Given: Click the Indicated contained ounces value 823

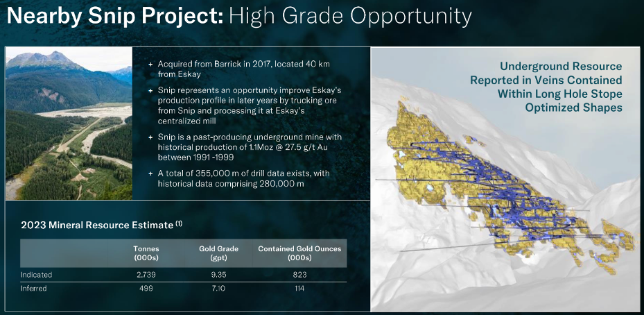Looking at the screenshot, I should click(x=299, y=275).
